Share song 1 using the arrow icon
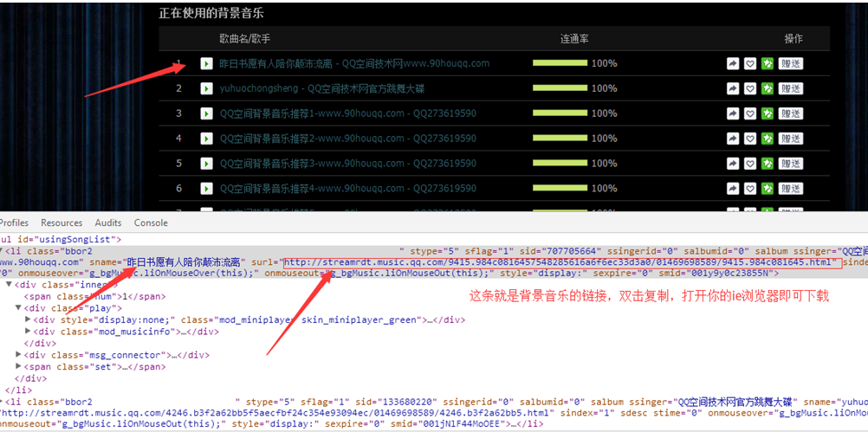Screen dimensions: 868x432 click(x=732, y=63)
